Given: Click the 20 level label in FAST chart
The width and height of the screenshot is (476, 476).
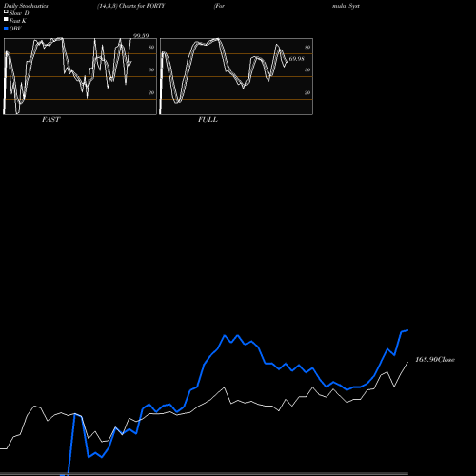Looking at the screenshot, I should tap(151, 93).
